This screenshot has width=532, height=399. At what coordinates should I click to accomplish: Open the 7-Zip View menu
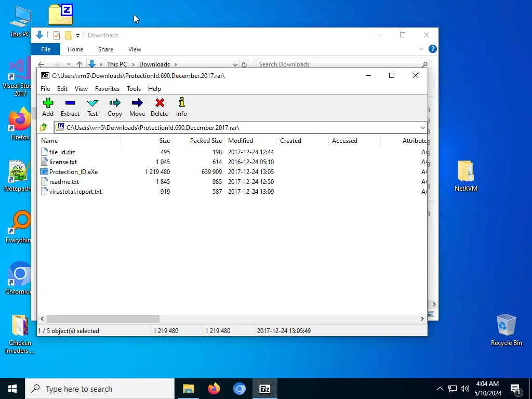(81, 88)
